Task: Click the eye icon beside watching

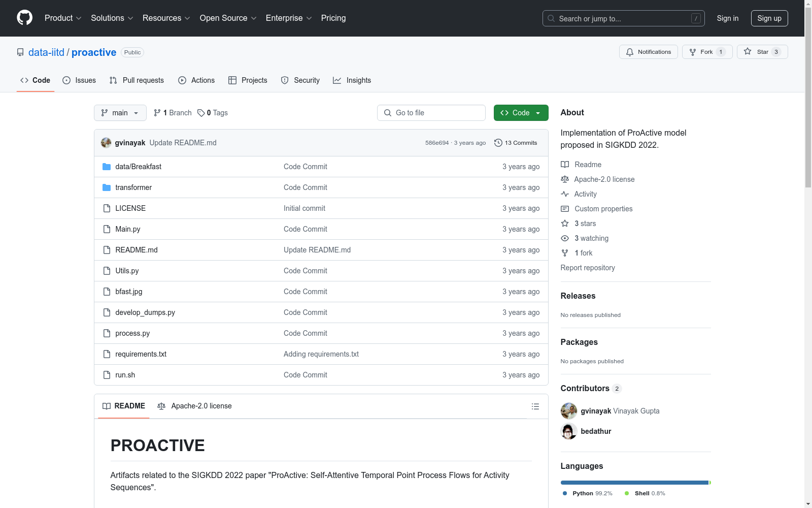Action: click(x=565, y=238)
